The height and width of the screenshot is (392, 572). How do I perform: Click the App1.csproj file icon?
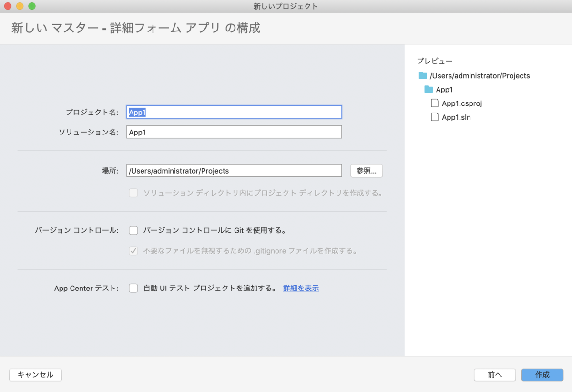[x=434, y=103]
